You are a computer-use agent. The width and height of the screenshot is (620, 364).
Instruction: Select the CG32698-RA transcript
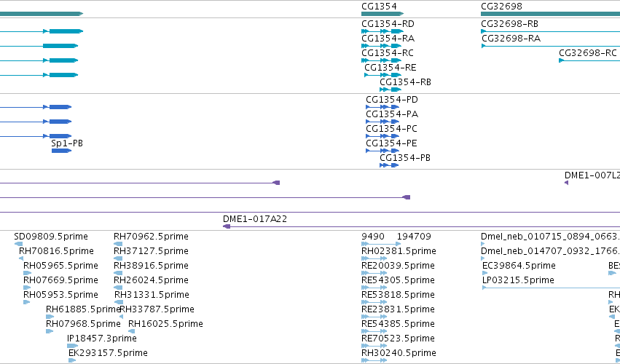(x=551, y=46)
